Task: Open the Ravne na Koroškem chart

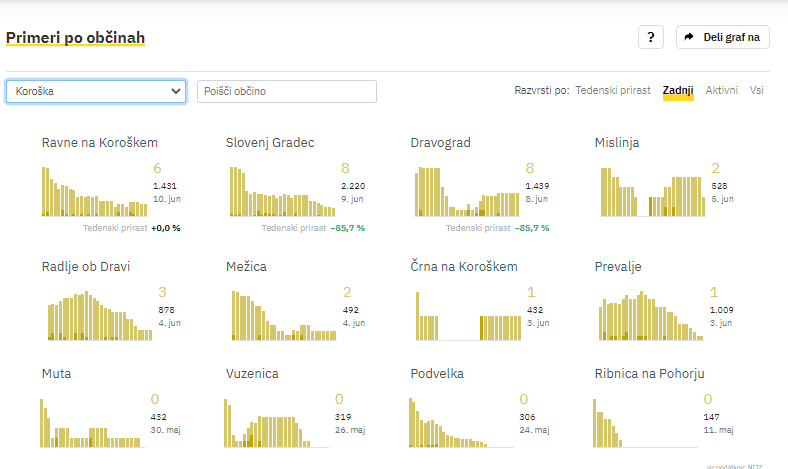Action: tap(94, 191)
